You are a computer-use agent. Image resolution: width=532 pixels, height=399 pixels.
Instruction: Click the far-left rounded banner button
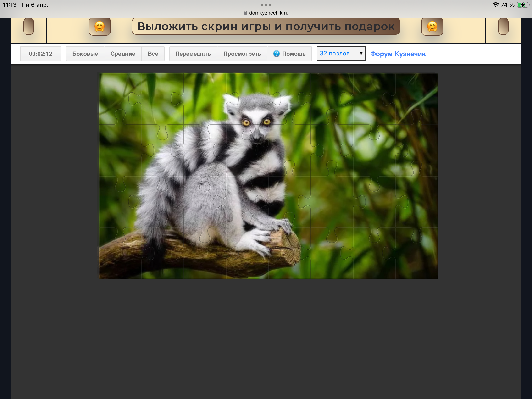[x=29, y=27]
